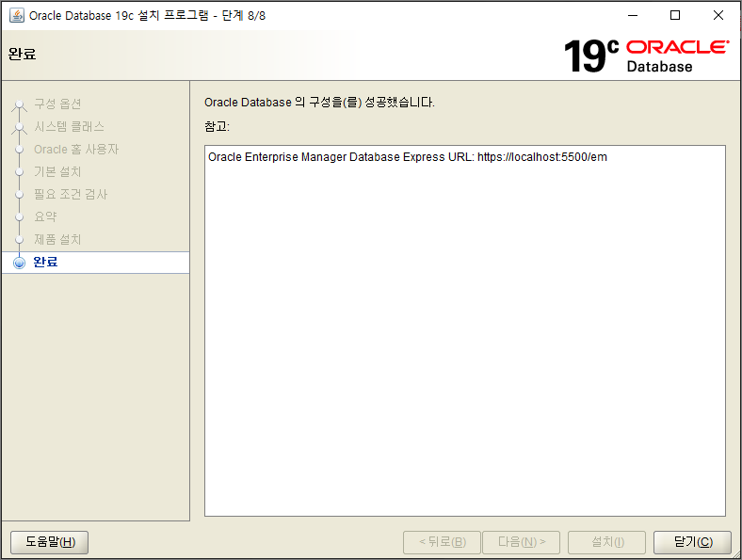Select the 요약 step
Viewport: 742px width, 560px height.
pyautogui.click(x=45, y=216)
